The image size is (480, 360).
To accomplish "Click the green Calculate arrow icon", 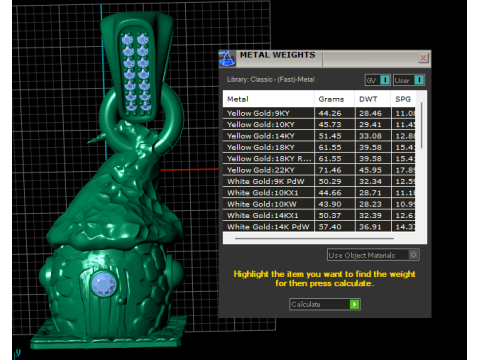I will (x=354, y=304).
